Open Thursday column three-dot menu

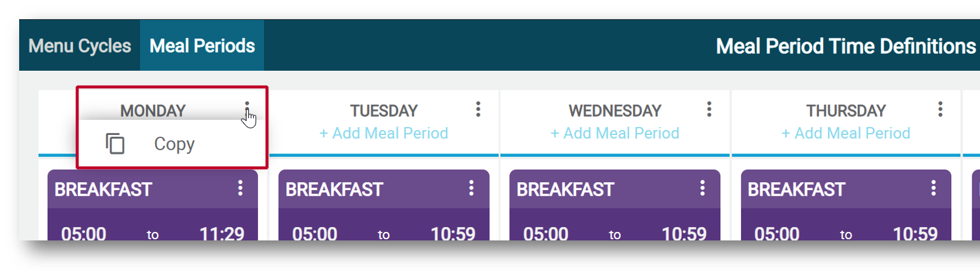[x=940, y=109]
